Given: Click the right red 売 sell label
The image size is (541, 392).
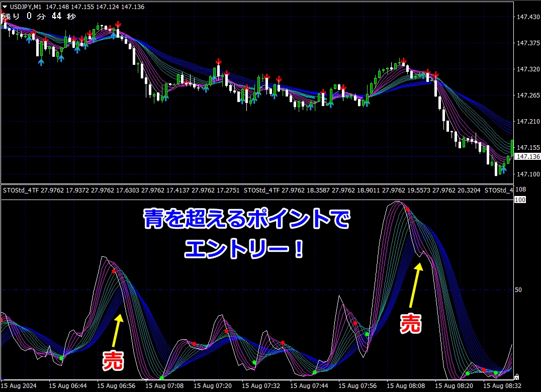Looking at the screenshot, I should [410, 323].
